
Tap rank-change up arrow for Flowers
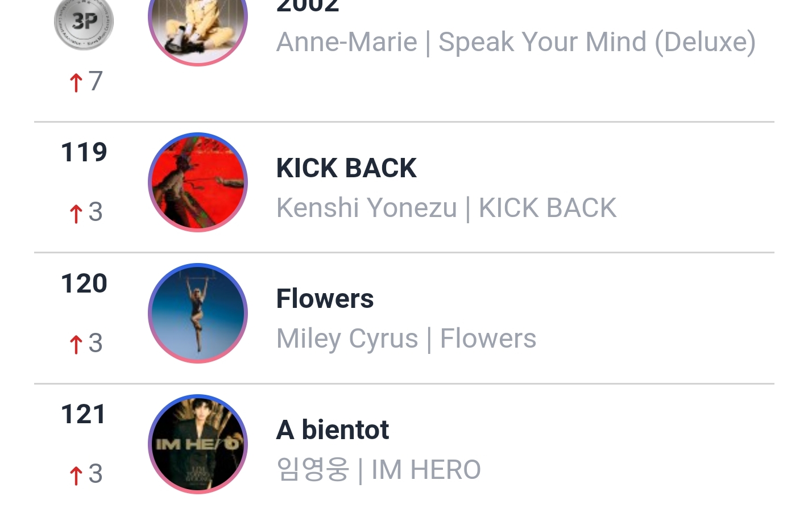76,344
